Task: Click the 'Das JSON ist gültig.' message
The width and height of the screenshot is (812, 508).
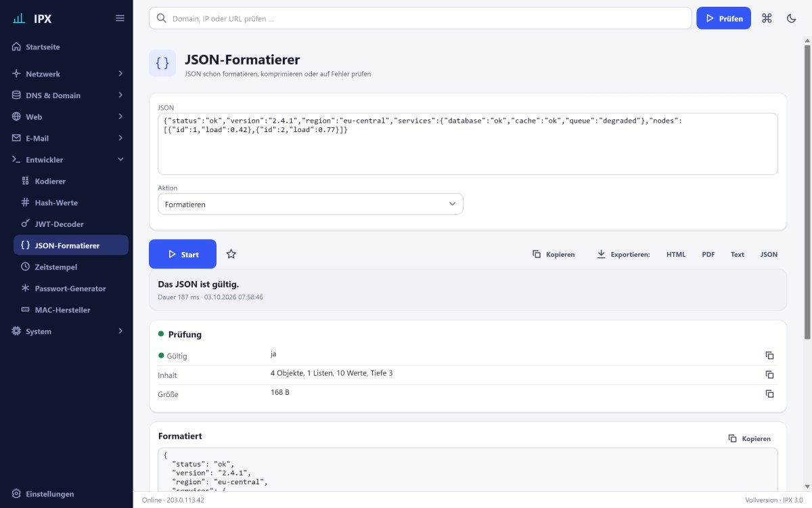Action: pyautogui.click(x=198, y=284)
